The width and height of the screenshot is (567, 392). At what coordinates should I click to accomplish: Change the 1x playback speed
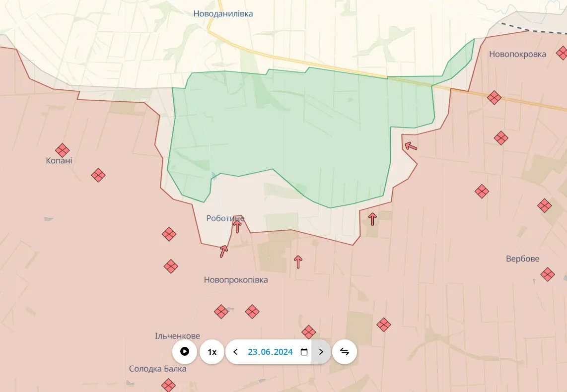(x=212, y=352)
